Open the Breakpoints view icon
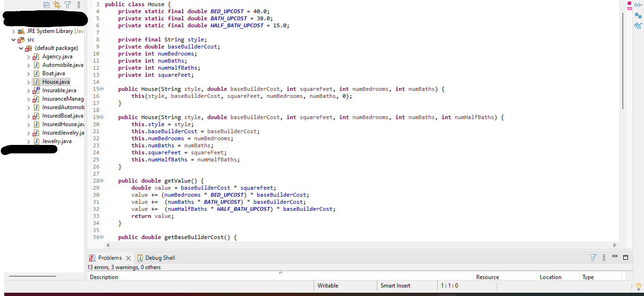The image size is (644, 296). coord(638,16)
